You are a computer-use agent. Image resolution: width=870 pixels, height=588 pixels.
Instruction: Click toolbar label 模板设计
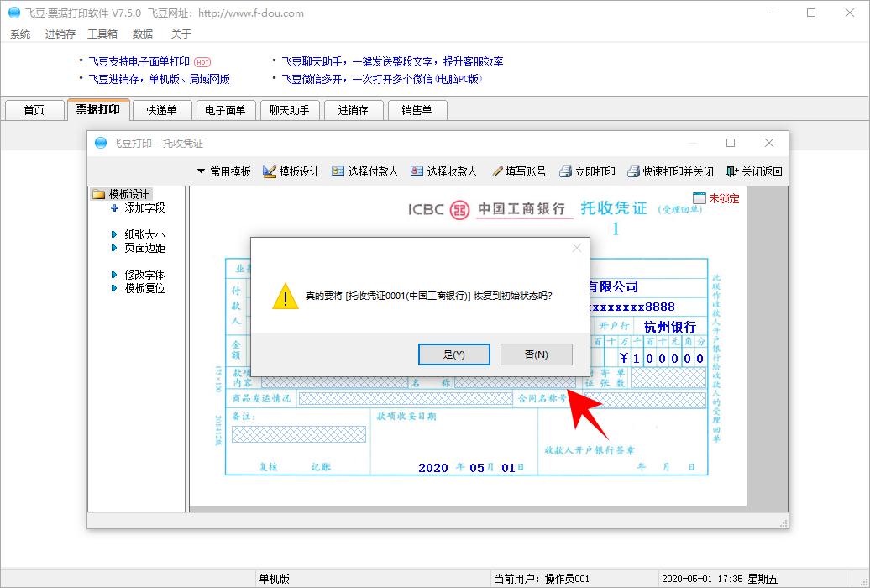click(x=299, y=171)
